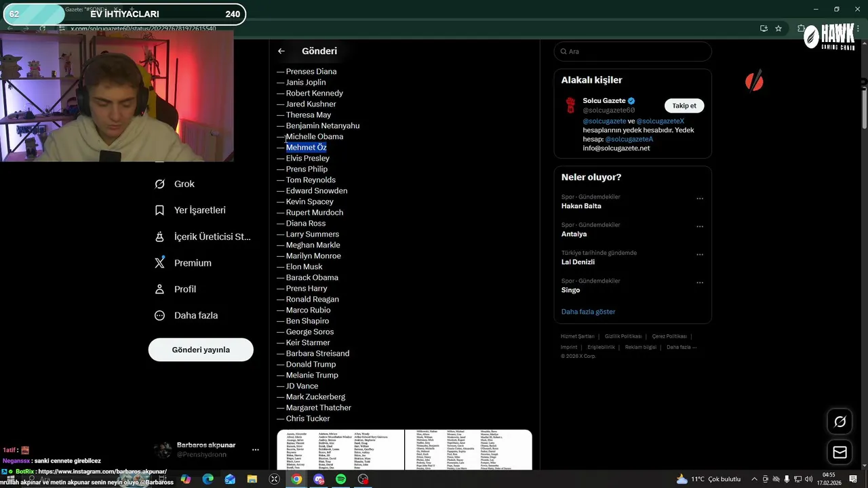Image resolution: width=868 pixels, height=488 pixels.
Task: Open Microsoft Edge from taskbar
Action: click(208, 479)
